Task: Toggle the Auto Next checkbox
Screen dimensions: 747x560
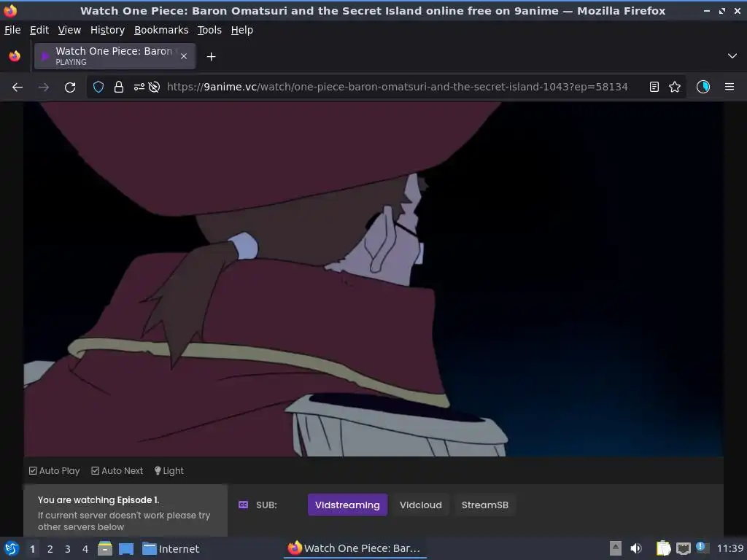Action: pyautogui.click(x=117, y=471)
